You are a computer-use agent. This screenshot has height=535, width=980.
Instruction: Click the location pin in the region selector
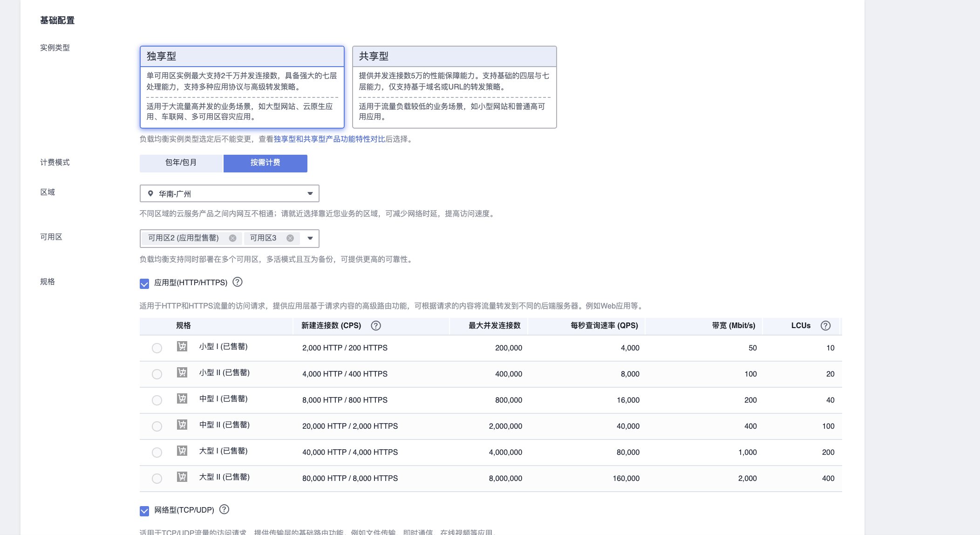point(150,193)
